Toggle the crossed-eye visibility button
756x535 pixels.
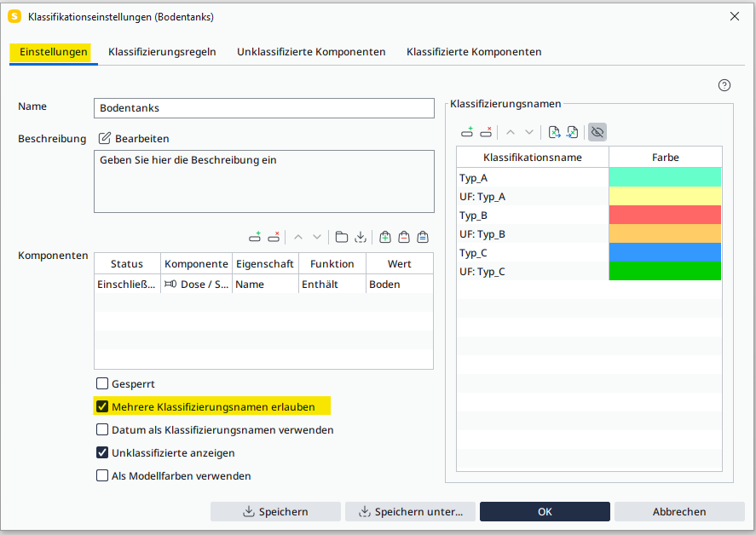(x=597, y=132)
